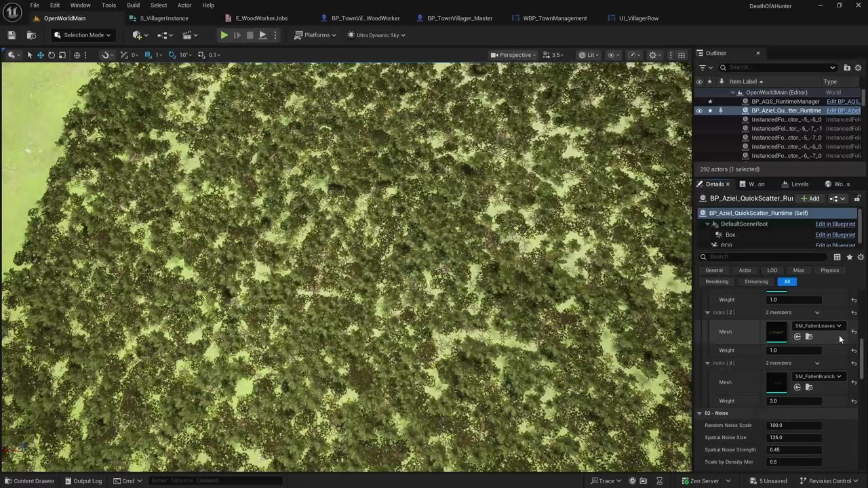868x488 pixels.
Task: Click the Eject play control
Action: [262, 35]
